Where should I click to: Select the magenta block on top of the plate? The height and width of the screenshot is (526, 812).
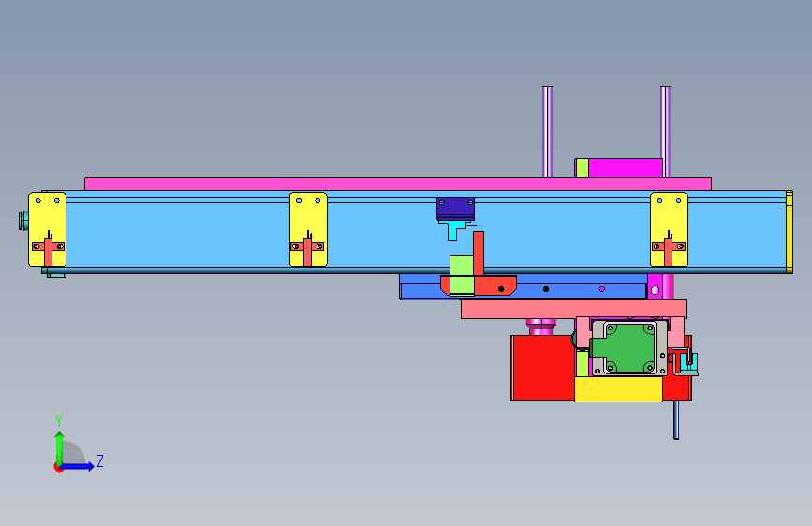tap(626, 168)
